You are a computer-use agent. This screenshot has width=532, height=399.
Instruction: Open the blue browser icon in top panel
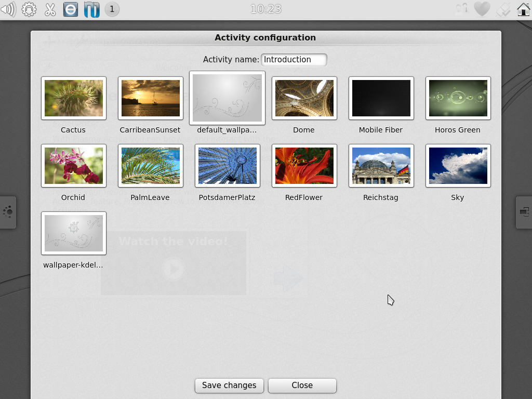[x=71, y=9]
